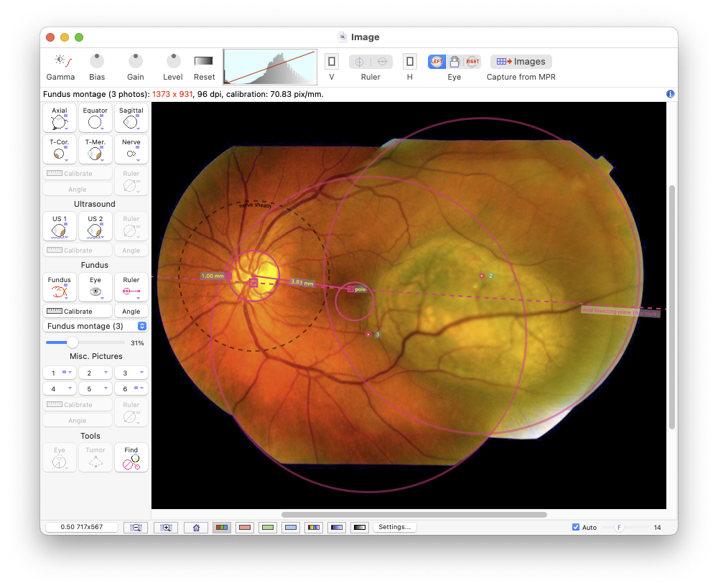718x588 pixels.
Task: Click the vertical scrollbar of image
Action: coord(672,307)
